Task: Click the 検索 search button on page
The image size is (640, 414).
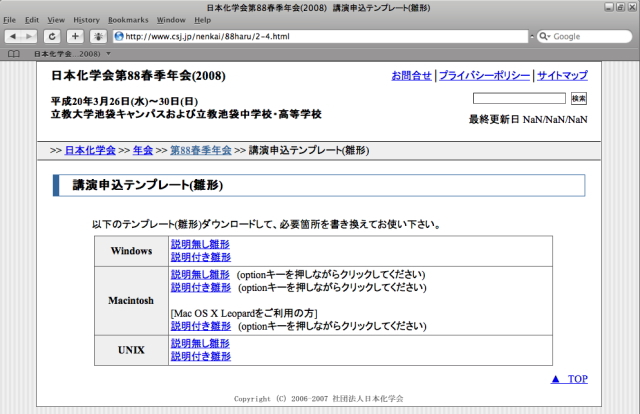Action: (x=578, y=98)
